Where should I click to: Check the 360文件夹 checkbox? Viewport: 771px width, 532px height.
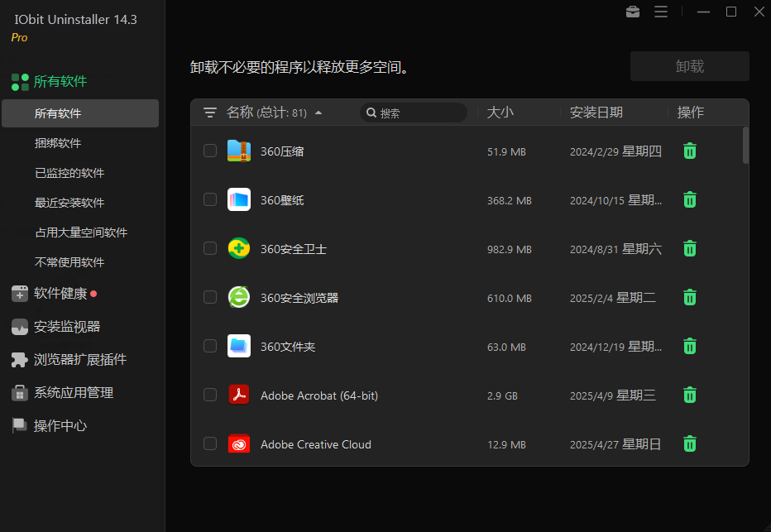coord(210,346)
